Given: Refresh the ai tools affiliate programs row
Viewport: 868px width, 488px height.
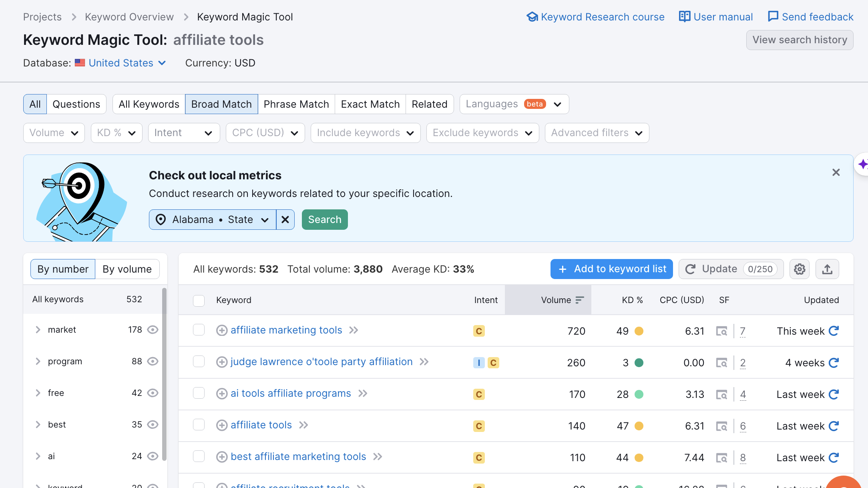Looking at the screenshot, I should point(834,394).
